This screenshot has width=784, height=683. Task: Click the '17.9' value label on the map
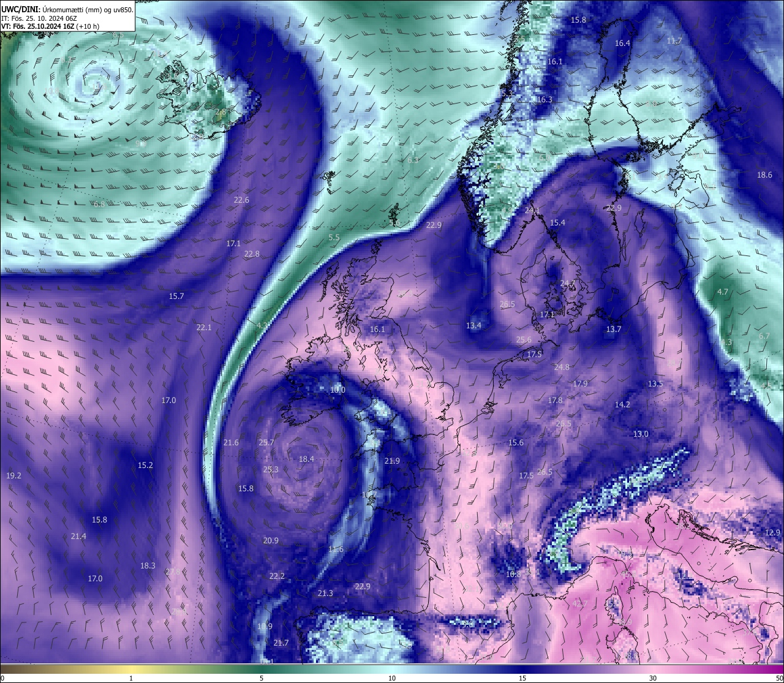(580, 383)
